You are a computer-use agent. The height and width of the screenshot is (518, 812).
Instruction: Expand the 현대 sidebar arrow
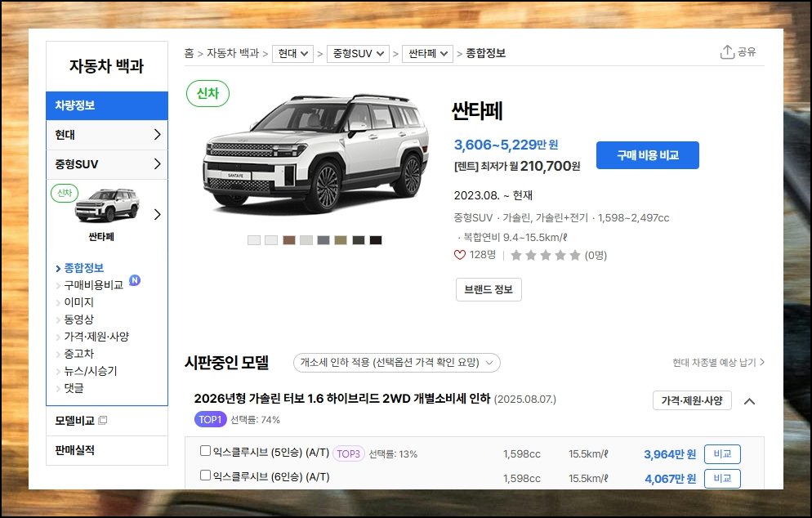(158, 135)
